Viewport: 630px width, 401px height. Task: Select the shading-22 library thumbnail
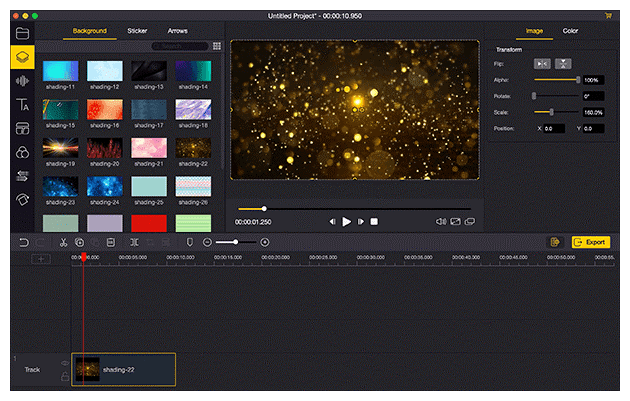coord(193,148)
